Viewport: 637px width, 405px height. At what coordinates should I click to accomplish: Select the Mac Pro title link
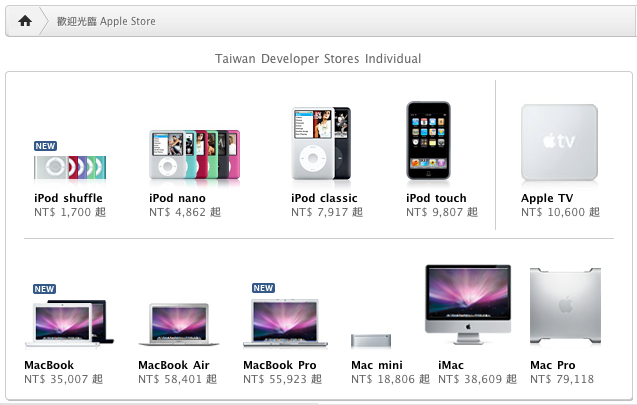click(552, 365)
